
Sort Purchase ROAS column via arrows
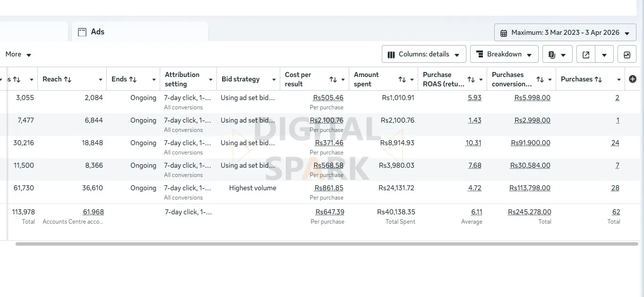coord(471,79)
